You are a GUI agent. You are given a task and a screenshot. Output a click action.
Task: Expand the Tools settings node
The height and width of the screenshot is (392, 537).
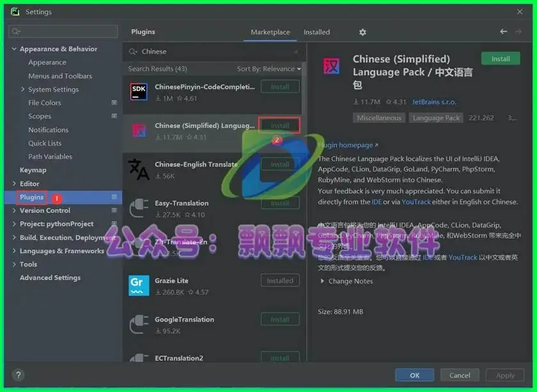tap(14, 264)
